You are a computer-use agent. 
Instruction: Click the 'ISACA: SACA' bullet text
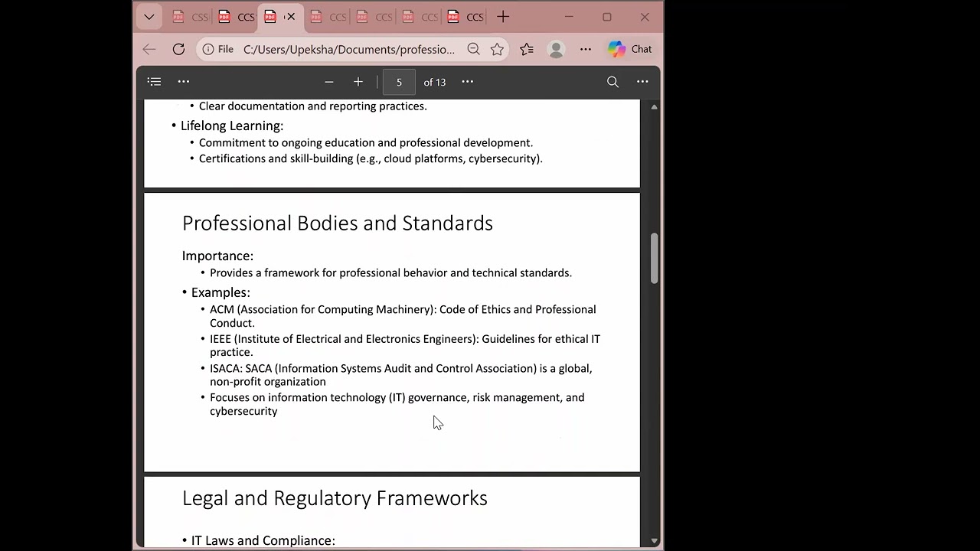coord(401,375)
